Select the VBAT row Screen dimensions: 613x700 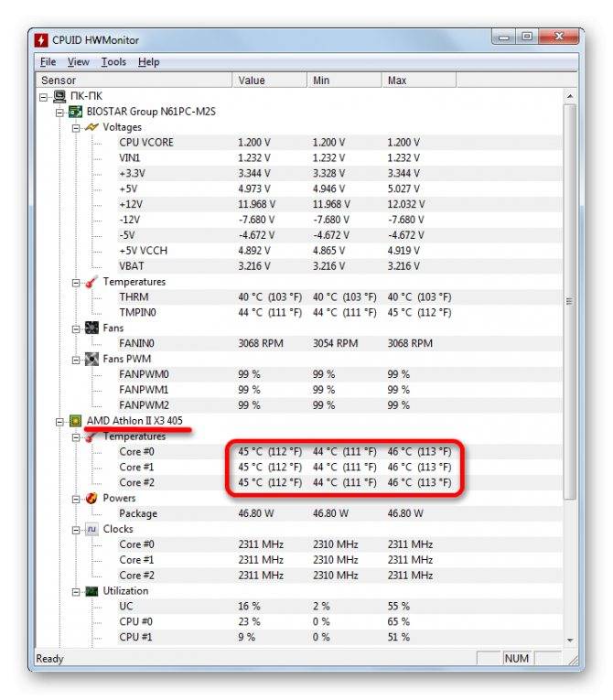pos(299,266)
